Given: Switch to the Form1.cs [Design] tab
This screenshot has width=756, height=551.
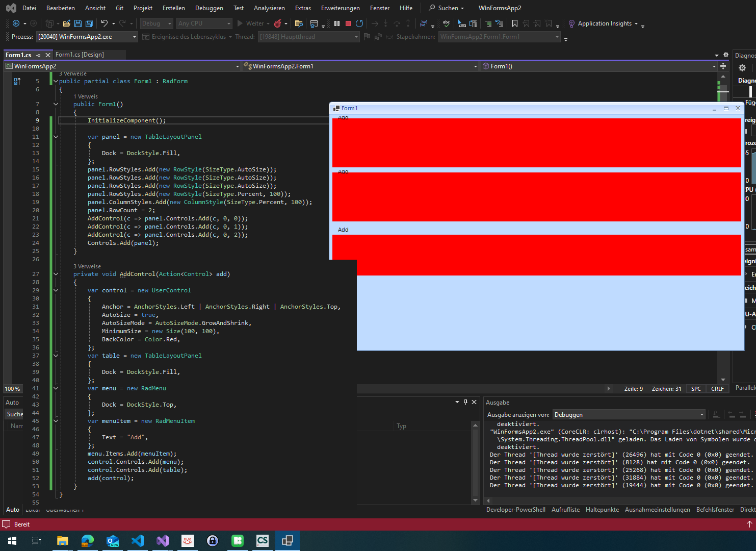Looking at the screenshot, I should click(80, 55).
